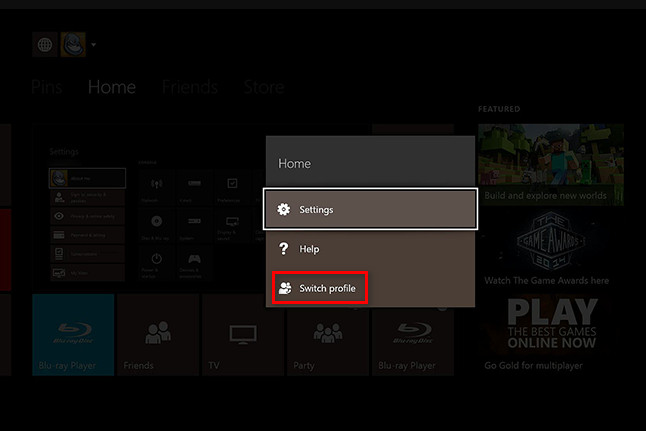The height and width of the screenshot is (431, 646).
Task: Click the Kinect icon in Settings preview
Action: tap(194, 183)
